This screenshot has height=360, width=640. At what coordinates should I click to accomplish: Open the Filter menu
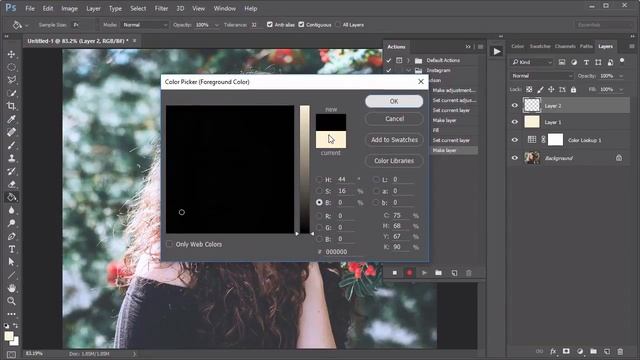pyautogui.click(x=161, y=8)
